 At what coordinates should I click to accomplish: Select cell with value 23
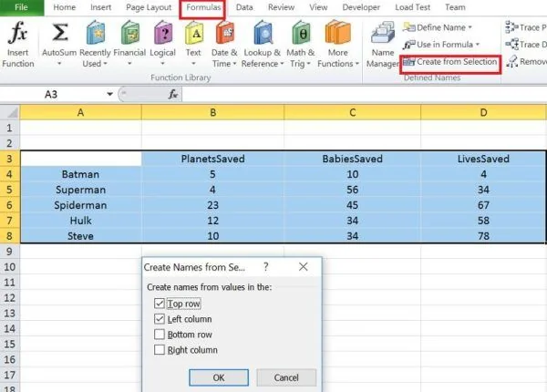(212, 205)
